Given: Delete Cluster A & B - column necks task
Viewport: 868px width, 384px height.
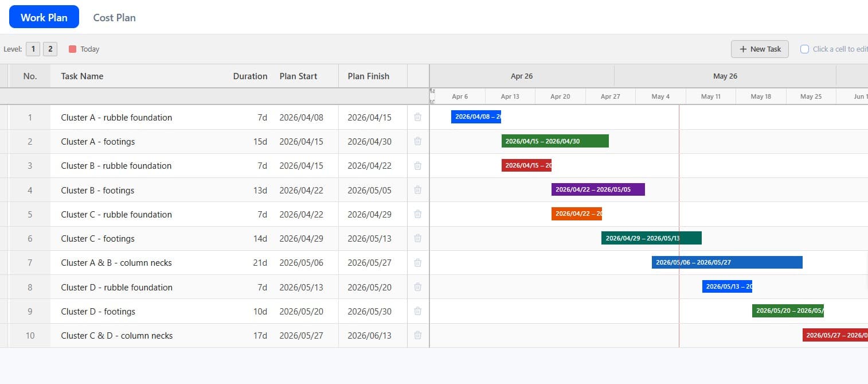Looking at the screenshot, I should point(417,262).
